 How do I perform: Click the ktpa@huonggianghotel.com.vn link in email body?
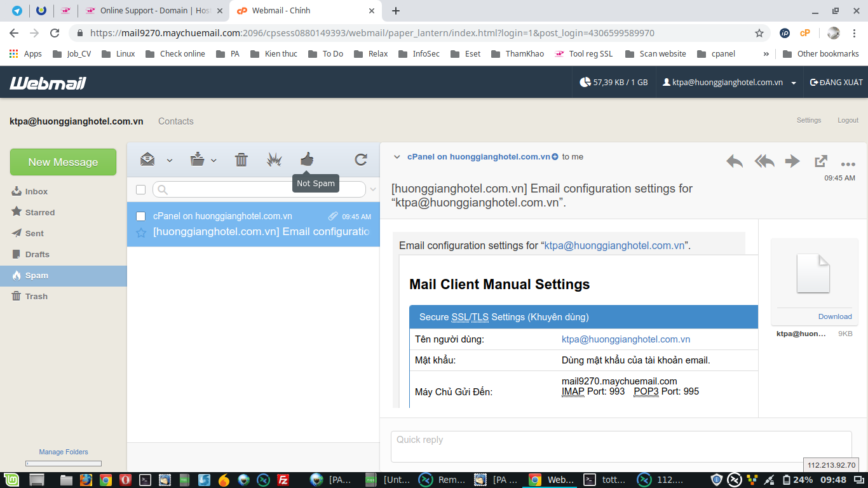click(614, 245)
